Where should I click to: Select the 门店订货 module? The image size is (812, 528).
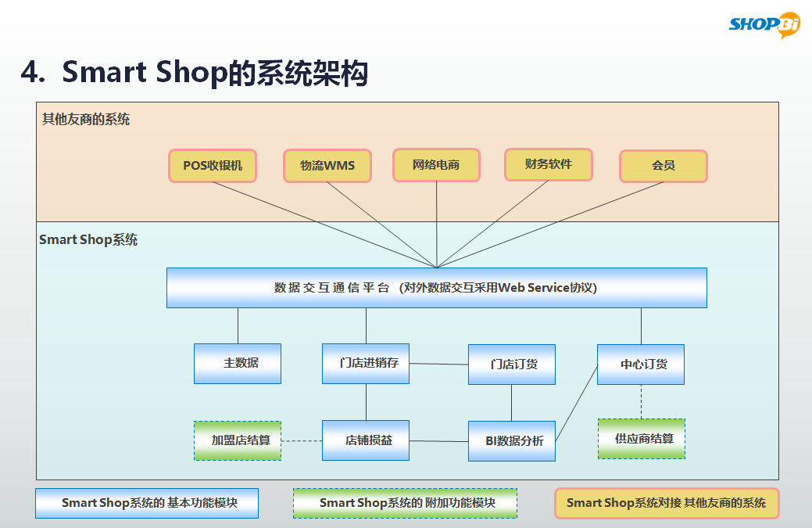[512, 365]
